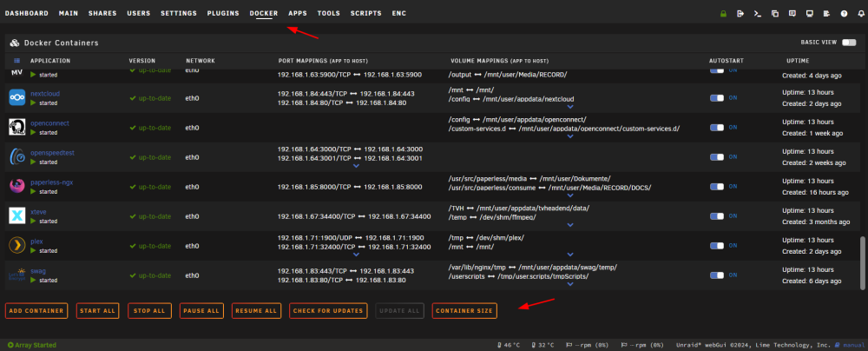Viewport: 868px width, 351px height.
Task: Click the xteve X icon
Action: point(17,215)
